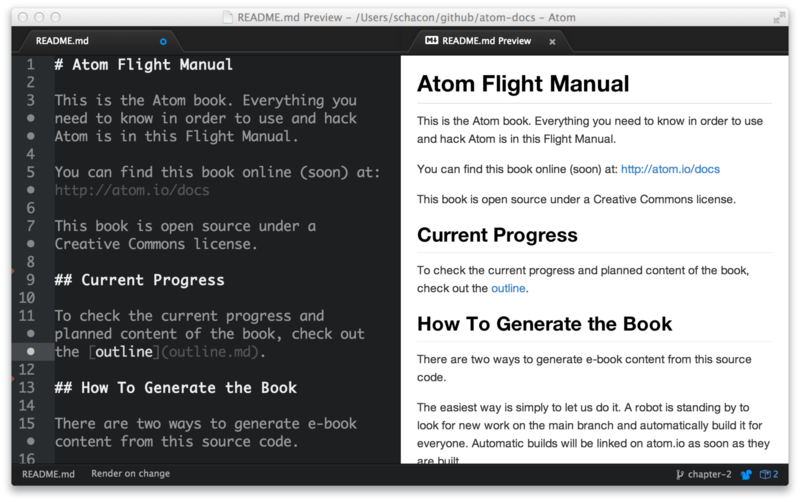Screen dimensions: 800x502
Task: Follow the outline link in the preview
Action: coord(508,289)
